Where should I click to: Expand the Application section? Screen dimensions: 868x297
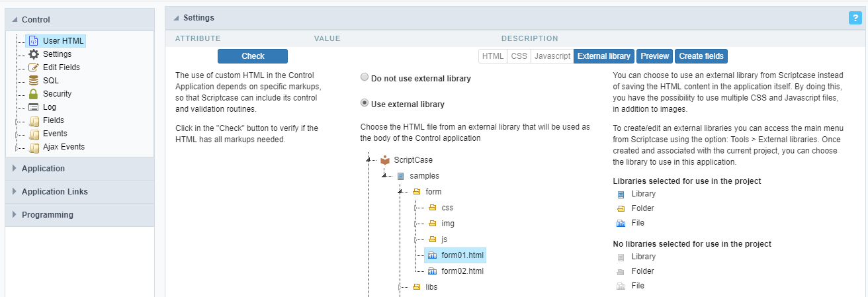coord(43,169)
